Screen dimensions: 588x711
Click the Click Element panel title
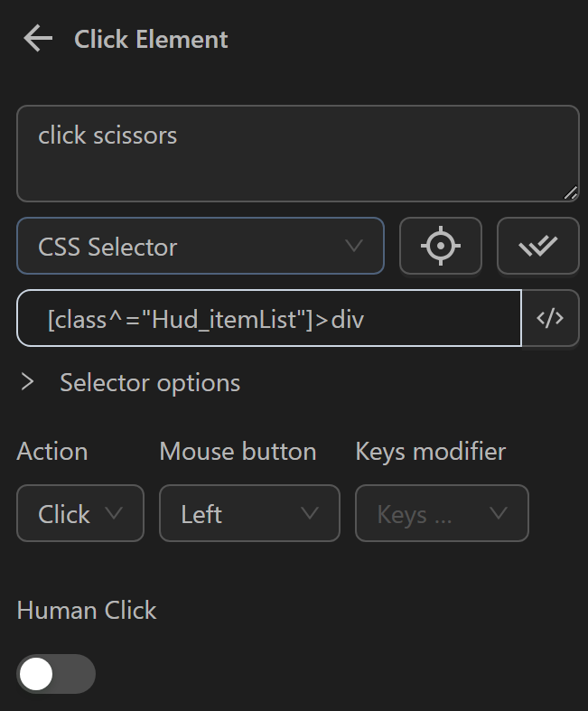[x=151, y=39]
